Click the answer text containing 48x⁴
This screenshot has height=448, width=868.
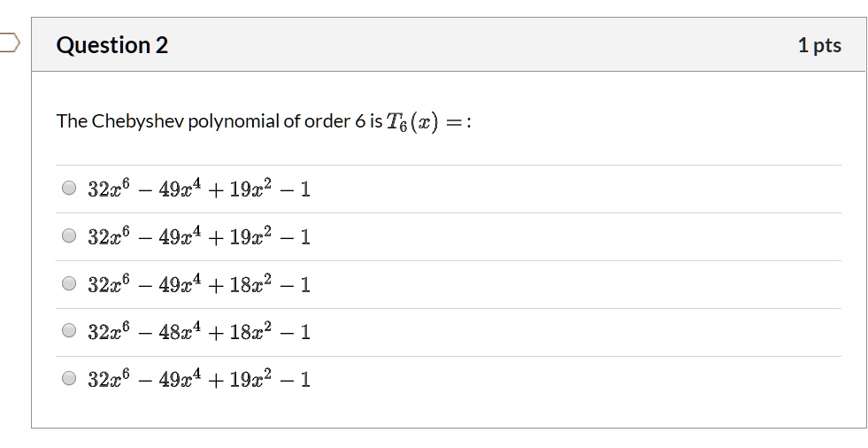199,331
